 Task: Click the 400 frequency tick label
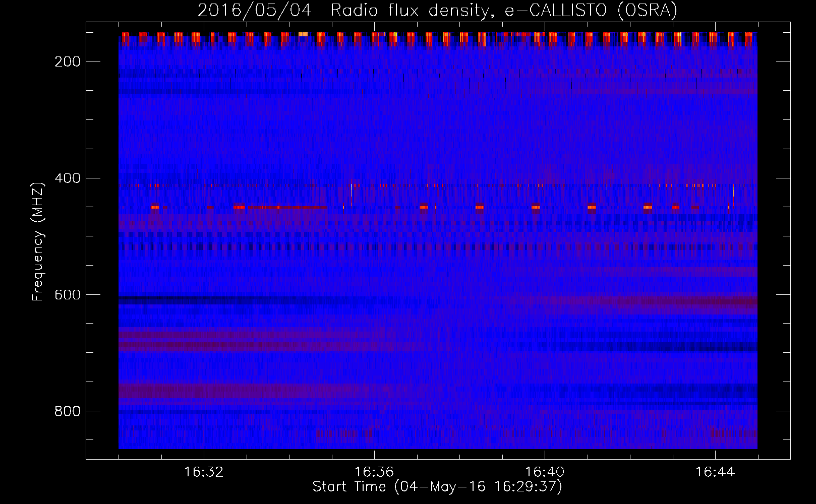pos(68,178)
